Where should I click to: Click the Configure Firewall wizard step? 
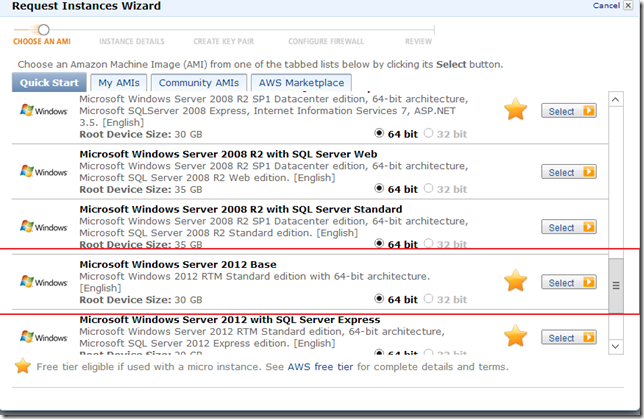(326, 41)
